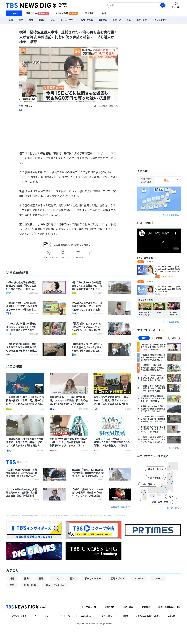Open お問い合わせ footer link
The height and width of the screenshot is (644, 187).
107,616
